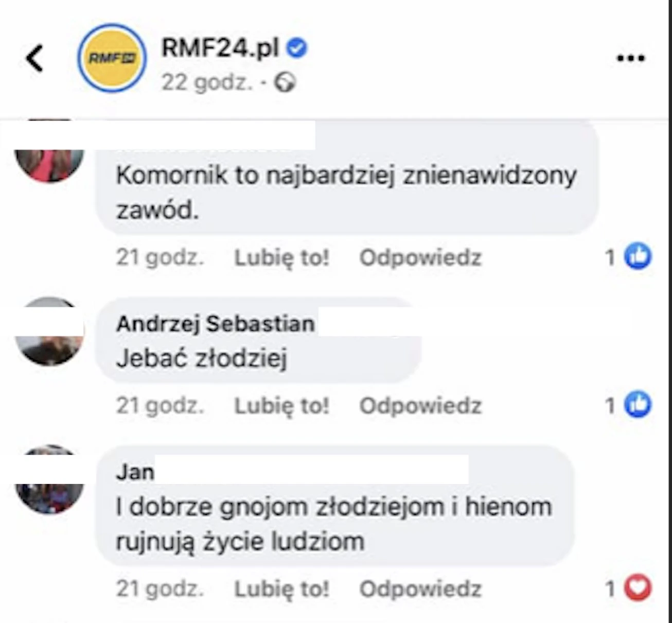Screen dimensions: 672x623
Task: Like the Komornik to najbardziej znienawidzony comment
Action: pyautogui.click(x=281, y=257)
